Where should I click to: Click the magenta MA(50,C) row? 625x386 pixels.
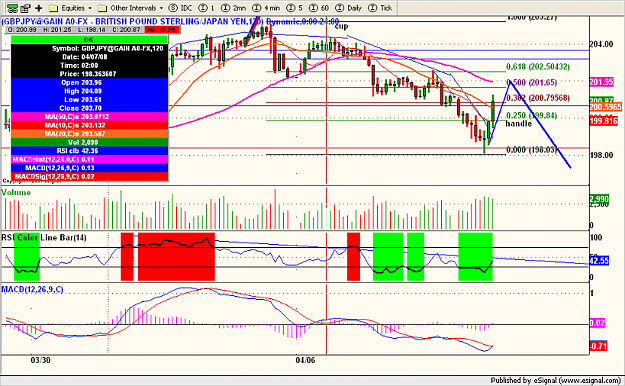(89, 116)
